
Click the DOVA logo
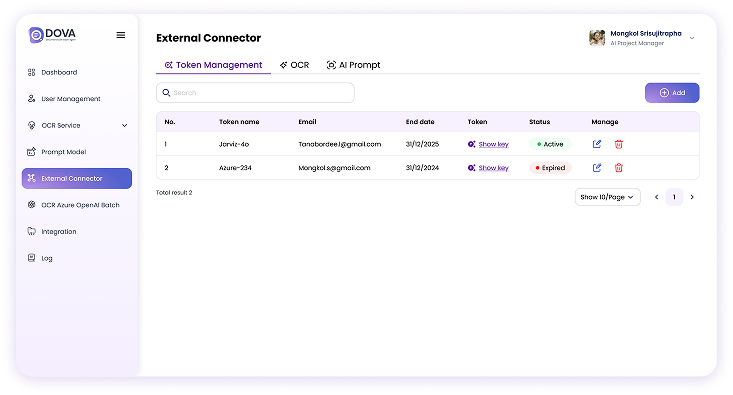click(x=52, y=35)
